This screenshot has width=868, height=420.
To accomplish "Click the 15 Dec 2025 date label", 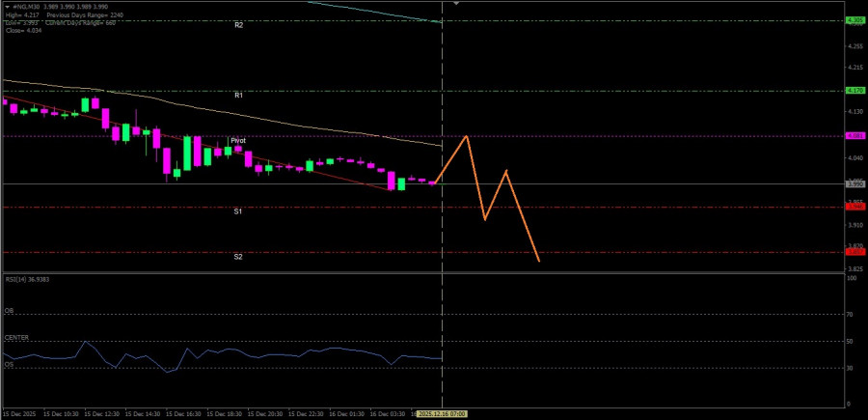I will tap(18, 414).
